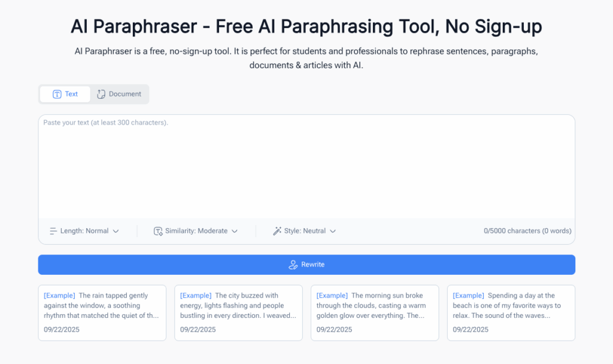Open the morning sun example card

point(375,313)
